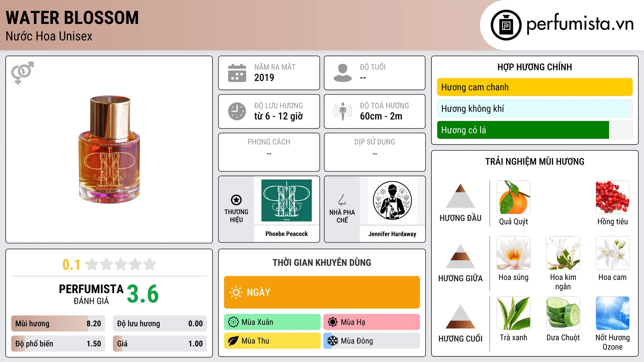Open the Phoebe Peacock brand logo
This screenshot has height=362, width=644.
(x=286, y=200)
